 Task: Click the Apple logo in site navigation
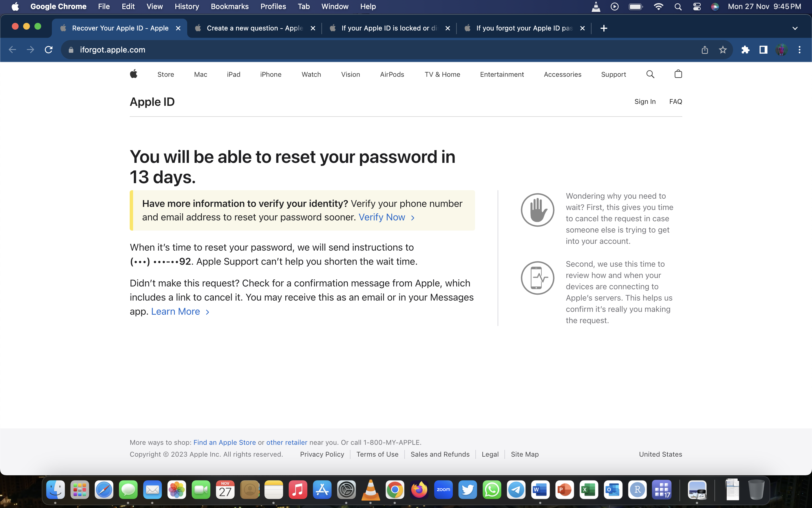tap(134, 74)
